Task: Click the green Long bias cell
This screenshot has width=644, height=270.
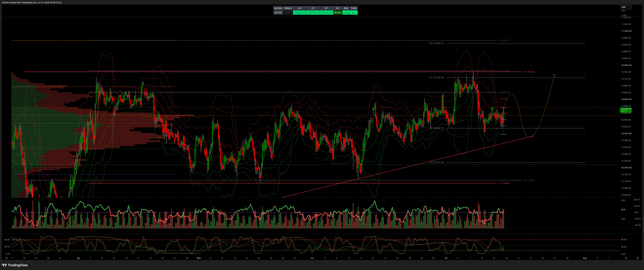Action: click(346, 13)
